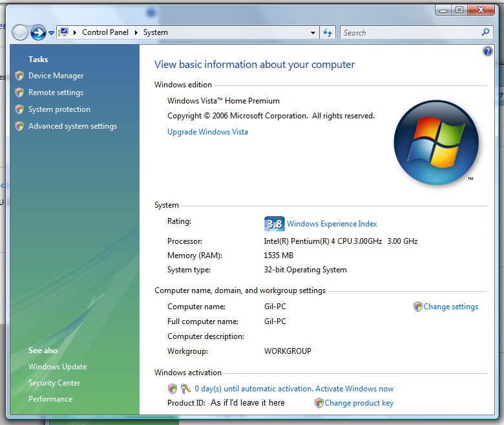Select System in the address breadcrumb

pyautogui.click(x=156, y=32)
